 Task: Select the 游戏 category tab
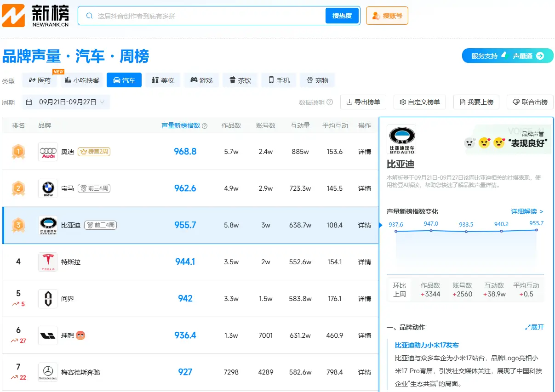[201, 80]
